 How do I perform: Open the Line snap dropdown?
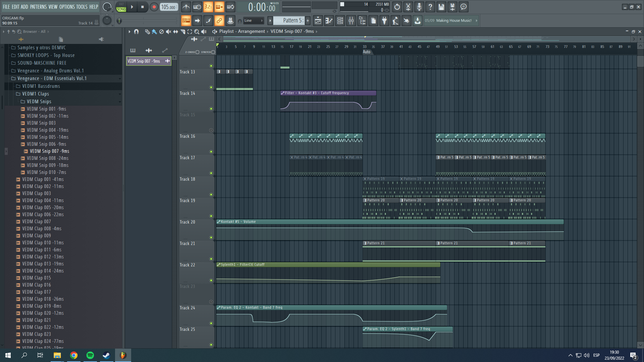(254, 21)
